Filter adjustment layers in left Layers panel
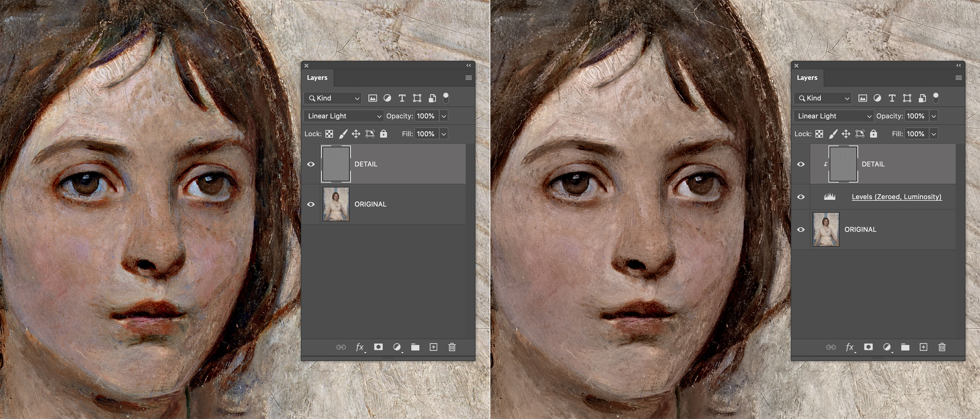Screen dimensions: 980x419 [387, 98]
